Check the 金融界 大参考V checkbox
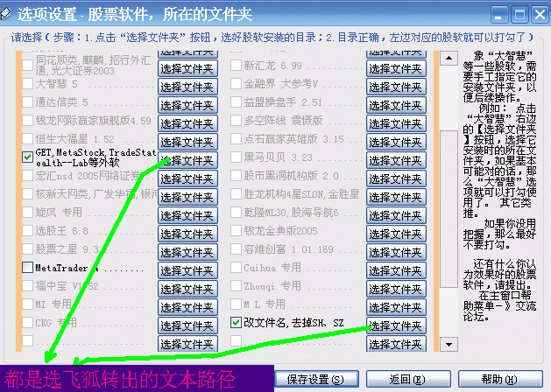The width and height of the screenshot is (551, 392). (236, 83)
